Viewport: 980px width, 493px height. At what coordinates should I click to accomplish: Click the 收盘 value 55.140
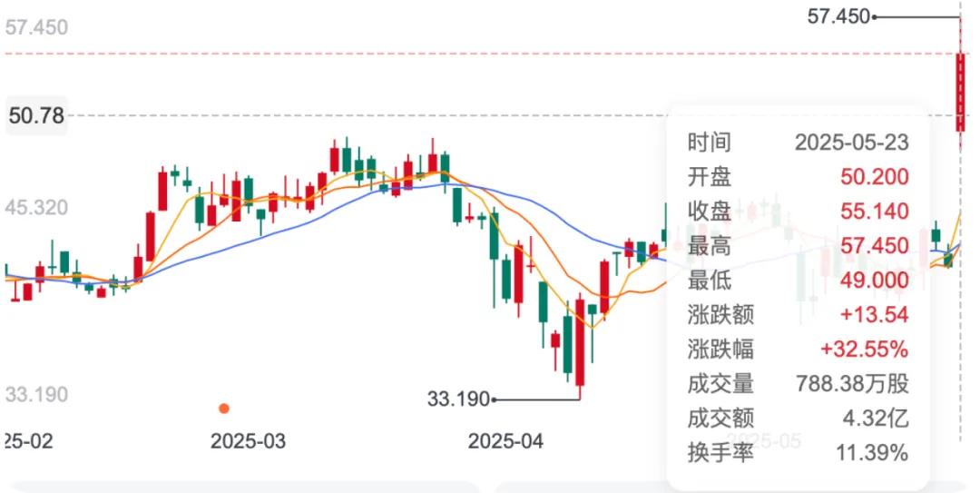click(873, 212)
